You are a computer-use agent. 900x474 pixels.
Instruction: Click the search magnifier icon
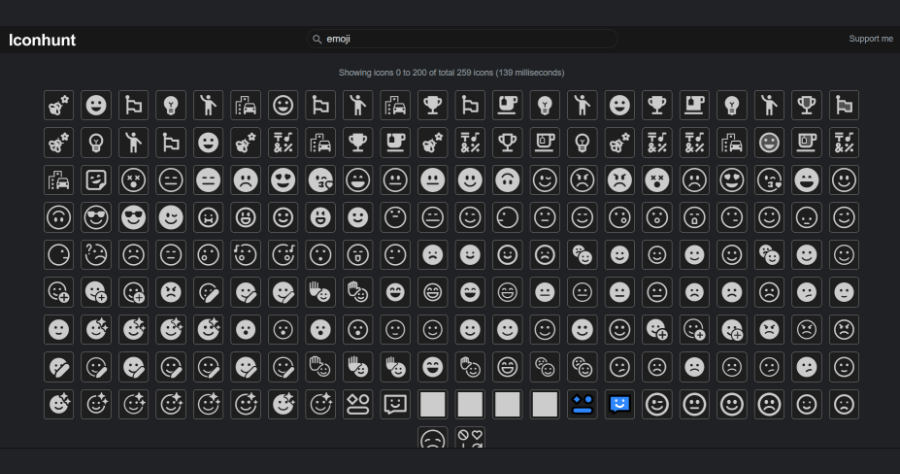tap(316, 39)
